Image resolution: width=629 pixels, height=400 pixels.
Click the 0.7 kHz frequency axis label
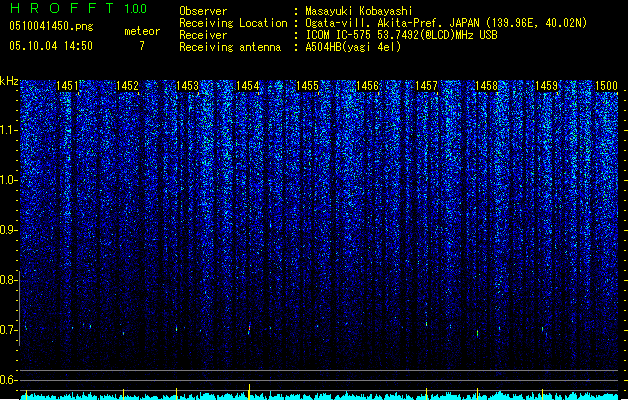click(7, 330)
